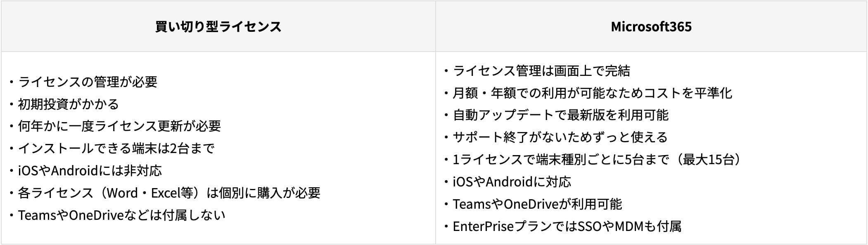The width and height of the screenshot is (868, 245).
Task: Click the 初期投資がかかる bullet item
Action: coord(69,104)
